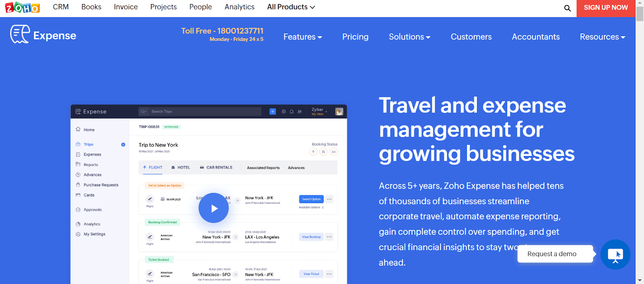Go to Zoho Books
The width and height of the screenshot is (644, 284).
coord(91,7)
